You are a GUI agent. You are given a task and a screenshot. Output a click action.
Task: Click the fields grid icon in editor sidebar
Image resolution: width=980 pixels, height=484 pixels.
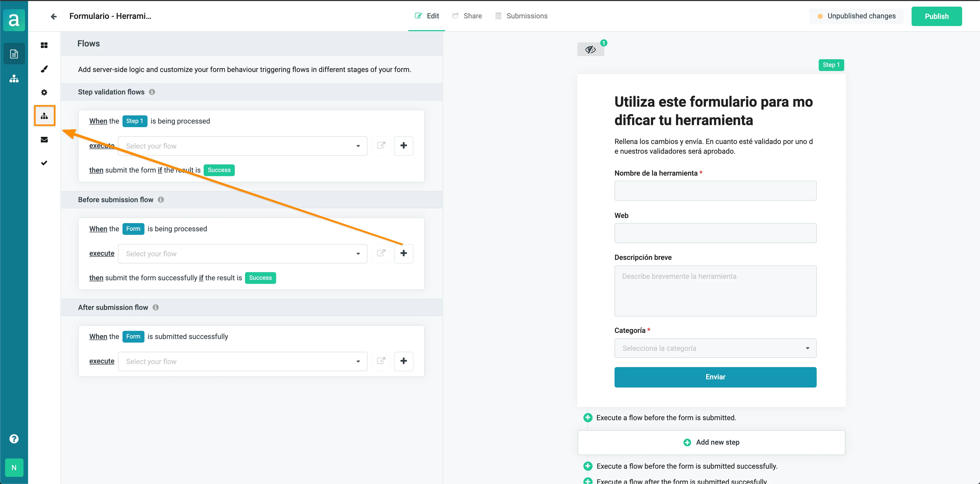point(44,45)
